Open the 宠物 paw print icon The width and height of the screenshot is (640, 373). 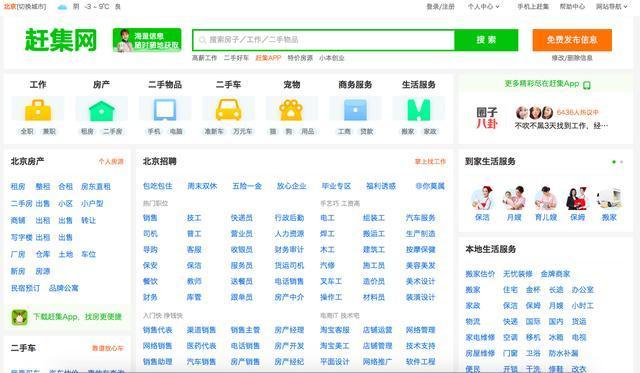click(291, 110)
